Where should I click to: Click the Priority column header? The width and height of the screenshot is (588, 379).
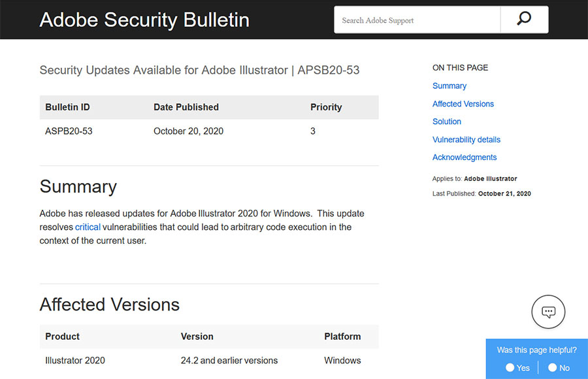[x=326, y=107]
